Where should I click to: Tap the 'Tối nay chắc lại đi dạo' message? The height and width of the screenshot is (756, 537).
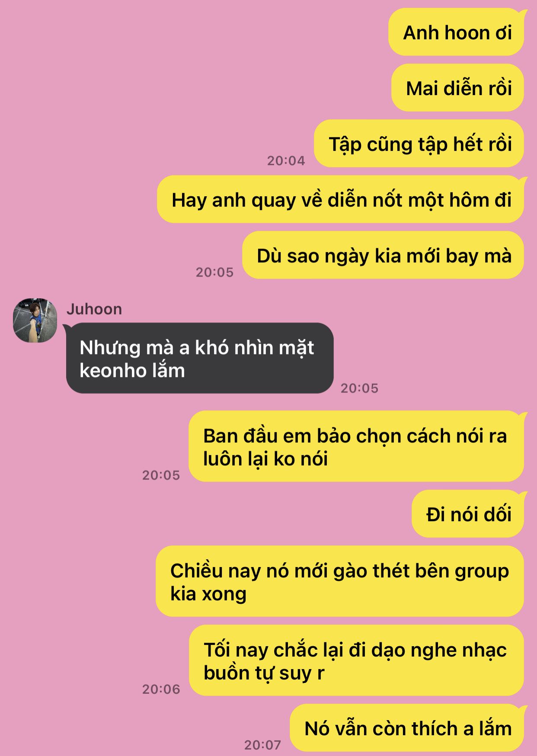click(357, 660)
